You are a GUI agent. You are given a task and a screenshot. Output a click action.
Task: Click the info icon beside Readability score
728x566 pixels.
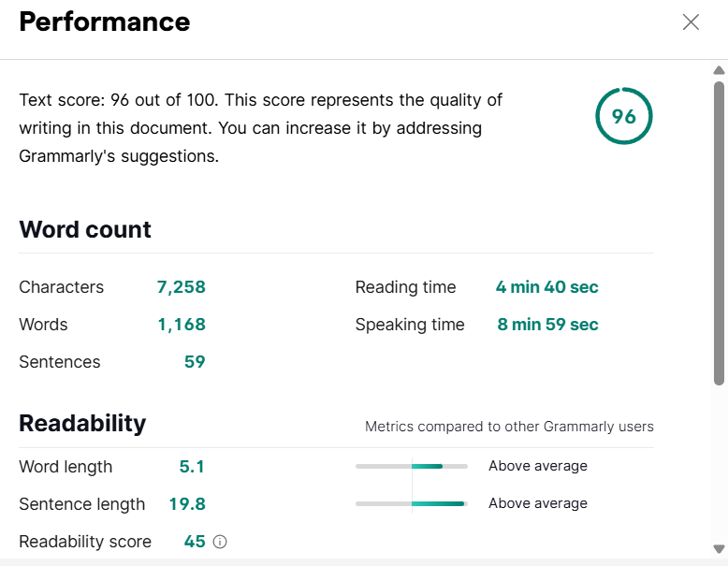(221, 542)
